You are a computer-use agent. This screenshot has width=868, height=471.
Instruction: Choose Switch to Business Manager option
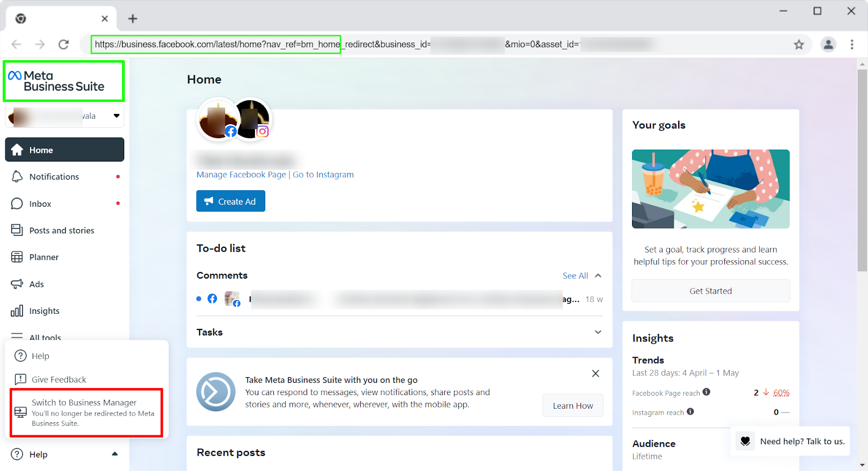click(87, 412)
